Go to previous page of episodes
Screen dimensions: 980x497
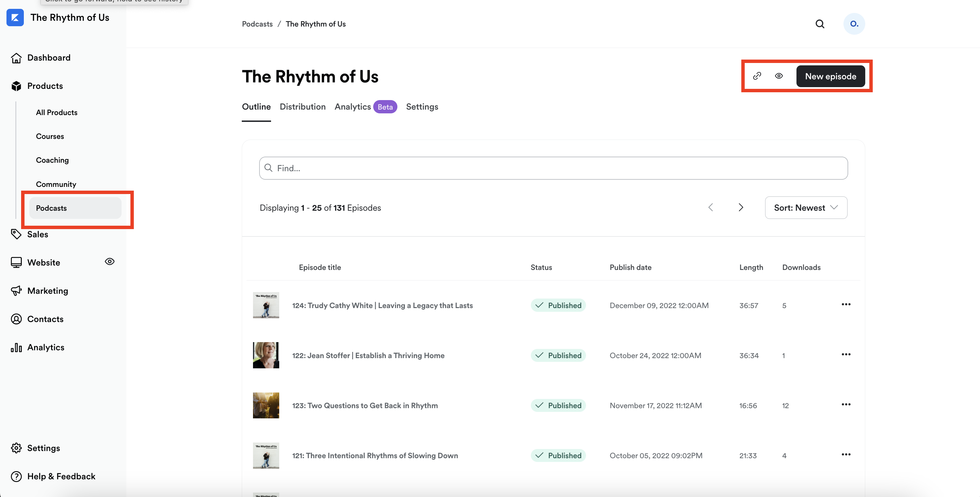[710, 208]
